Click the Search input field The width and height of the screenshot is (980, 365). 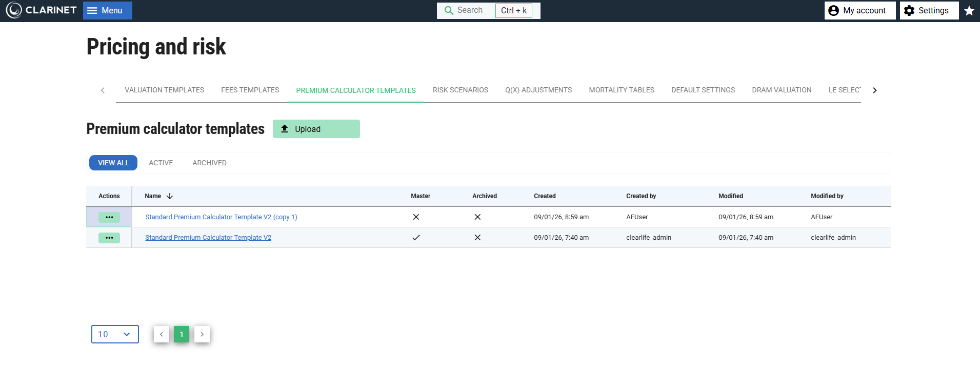click(469, 10)
